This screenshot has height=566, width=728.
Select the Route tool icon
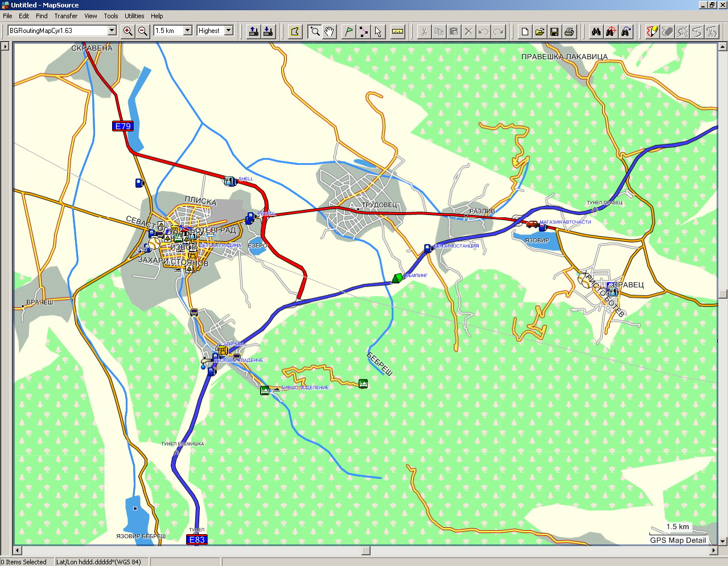[363, 31]
